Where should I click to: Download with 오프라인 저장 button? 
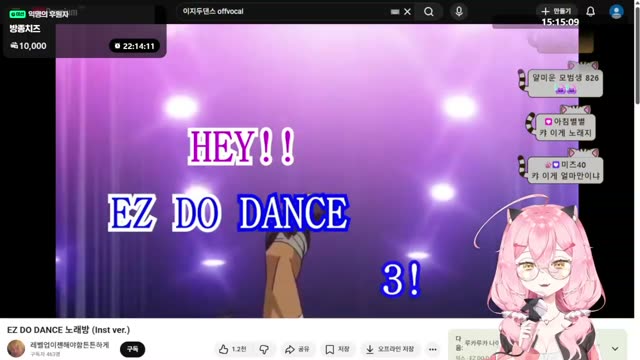coord(390,349)
